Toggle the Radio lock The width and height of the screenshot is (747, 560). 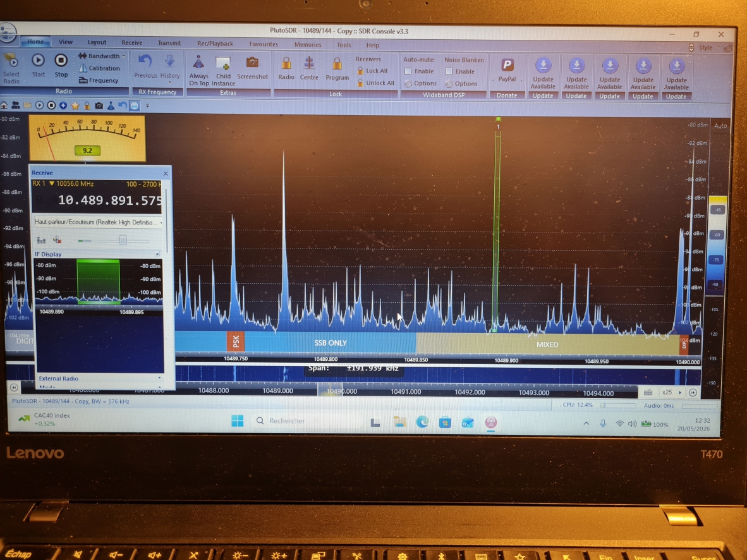tap(286, 68)
